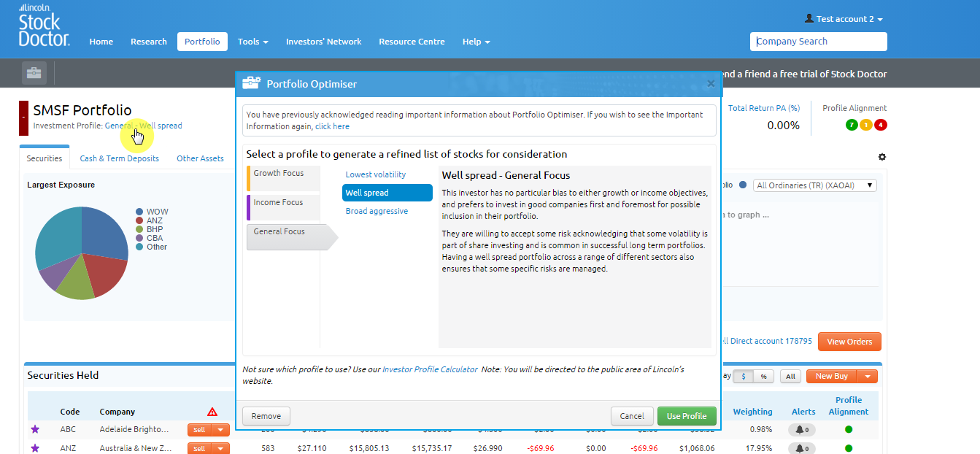Click the green profile alignment badge showing 7
The width and height of the screenshot is (980, 454).
coord(851,125)
